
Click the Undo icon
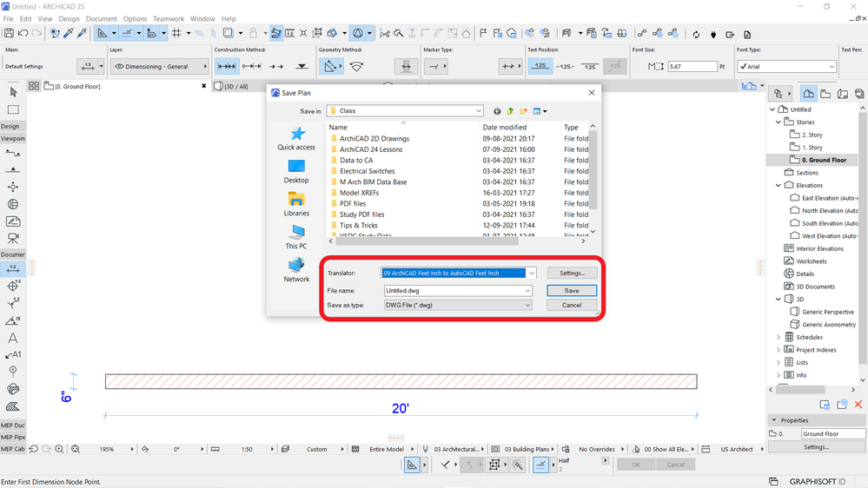pos(23,33)
